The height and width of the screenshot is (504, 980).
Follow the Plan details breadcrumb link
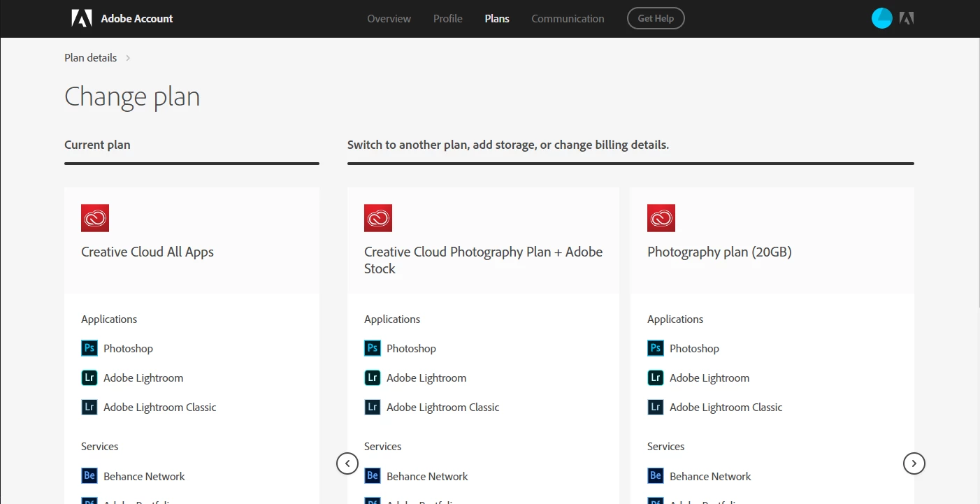click(x=91, y=58)
